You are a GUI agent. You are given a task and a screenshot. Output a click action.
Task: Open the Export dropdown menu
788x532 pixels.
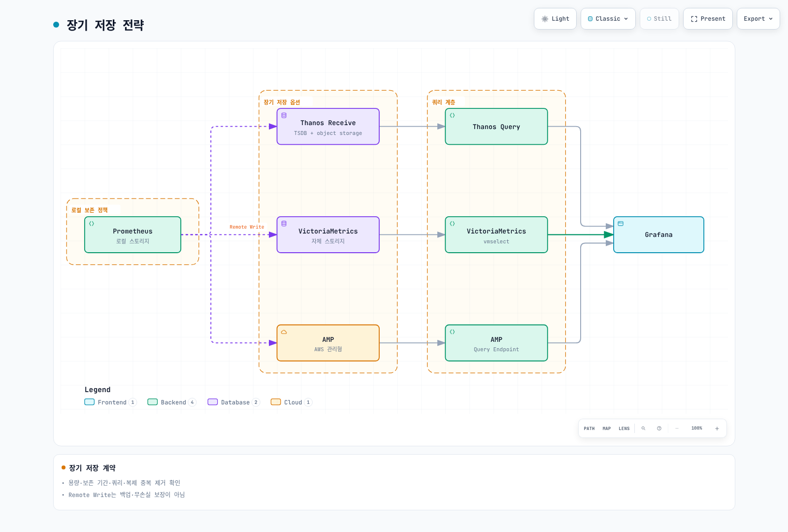click(x=758, y=19)
